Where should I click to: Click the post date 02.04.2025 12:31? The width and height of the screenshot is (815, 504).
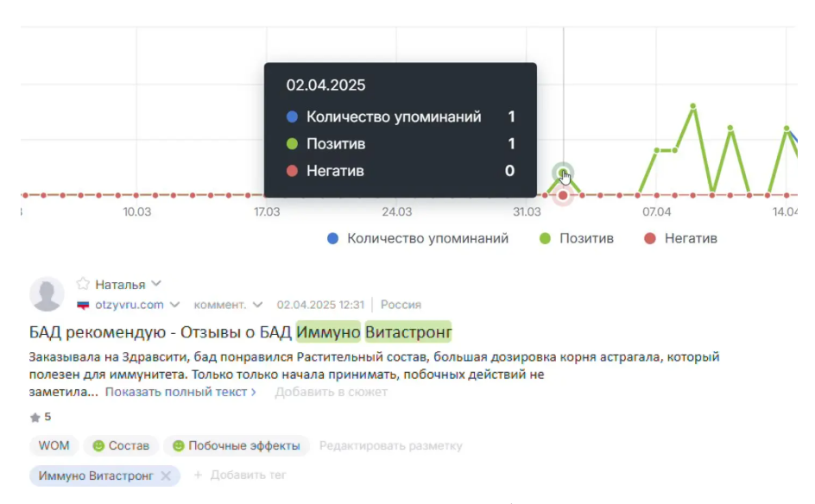click(320, 305)
